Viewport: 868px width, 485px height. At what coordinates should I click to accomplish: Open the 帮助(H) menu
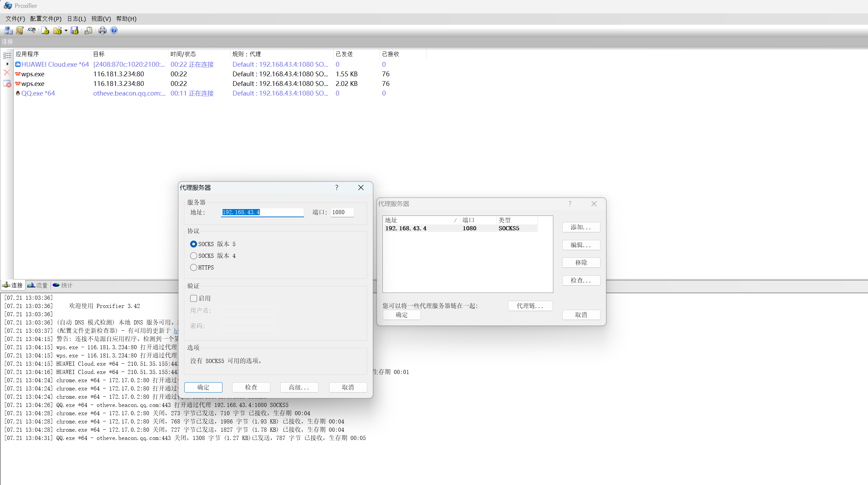point(126,19)
